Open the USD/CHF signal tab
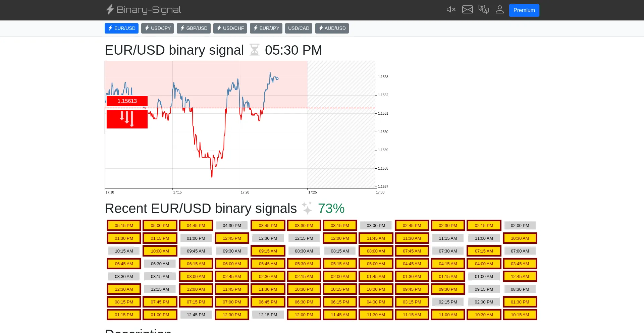 click(x=230, y=28)
